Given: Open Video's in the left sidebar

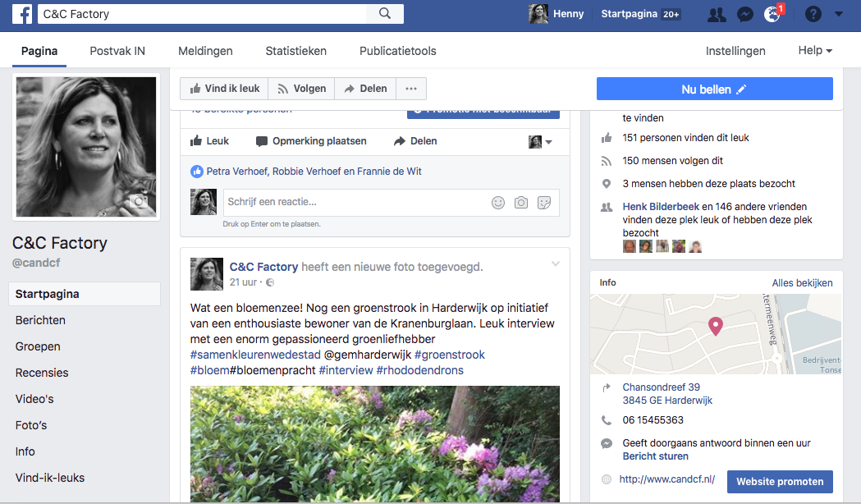Looking at the screenshot, I should click(x=34, y=399).
